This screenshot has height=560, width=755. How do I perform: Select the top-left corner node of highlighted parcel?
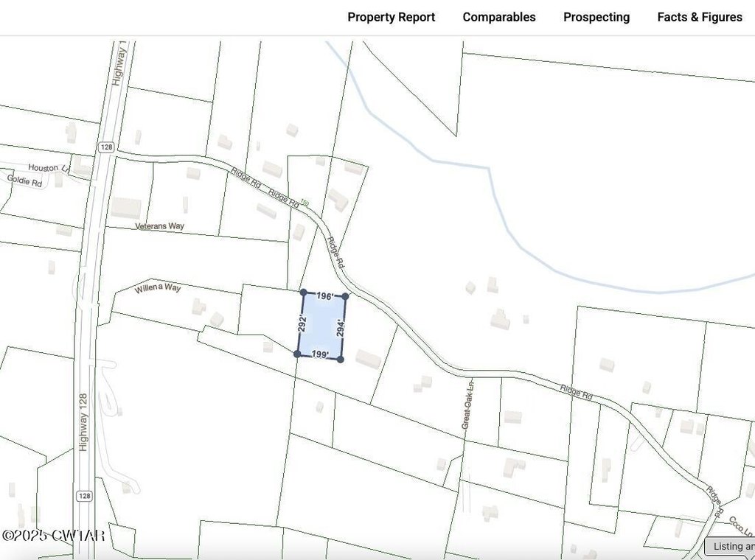pos(303,293)
